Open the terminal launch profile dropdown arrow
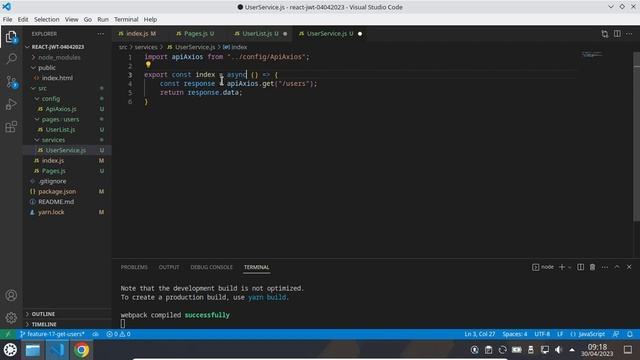 tap(569, 267)
